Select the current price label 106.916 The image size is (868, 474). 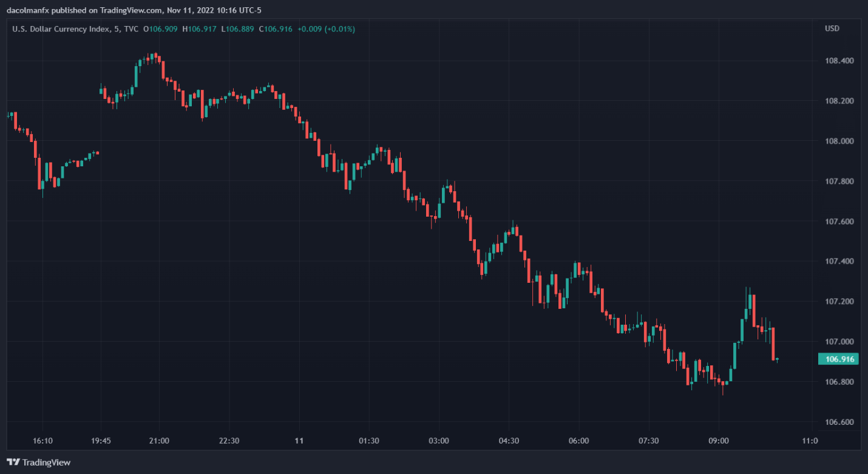pyautogui.click(x=838, y=359)
